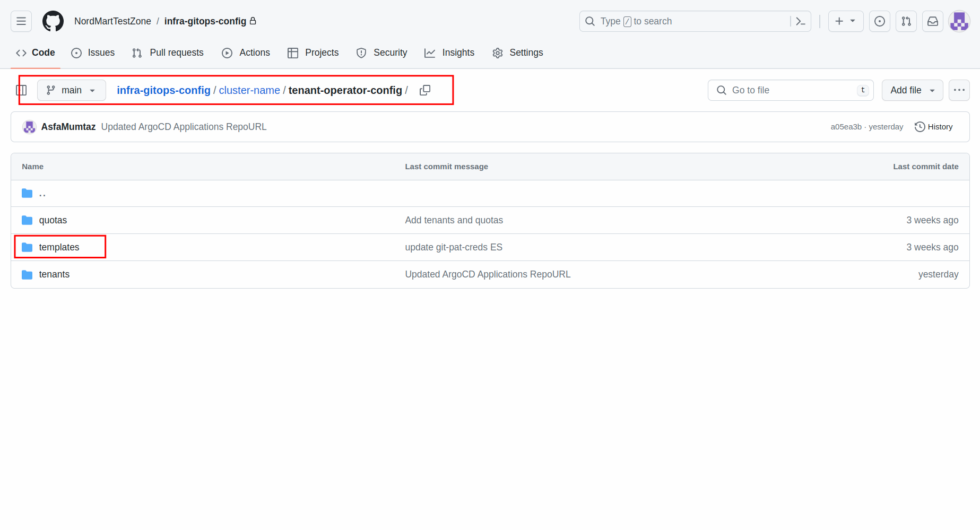Click the Go to file field

click(x=785, y=90)
